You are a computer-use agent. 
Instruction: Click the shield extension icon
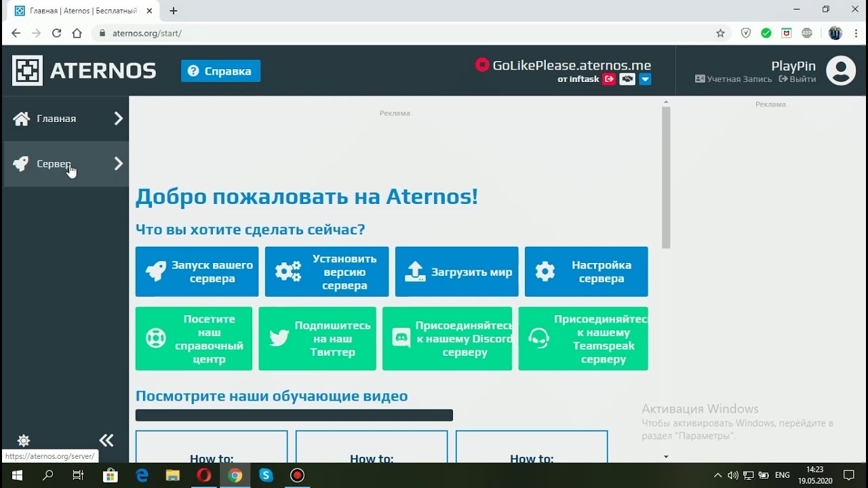coord(746,33)
